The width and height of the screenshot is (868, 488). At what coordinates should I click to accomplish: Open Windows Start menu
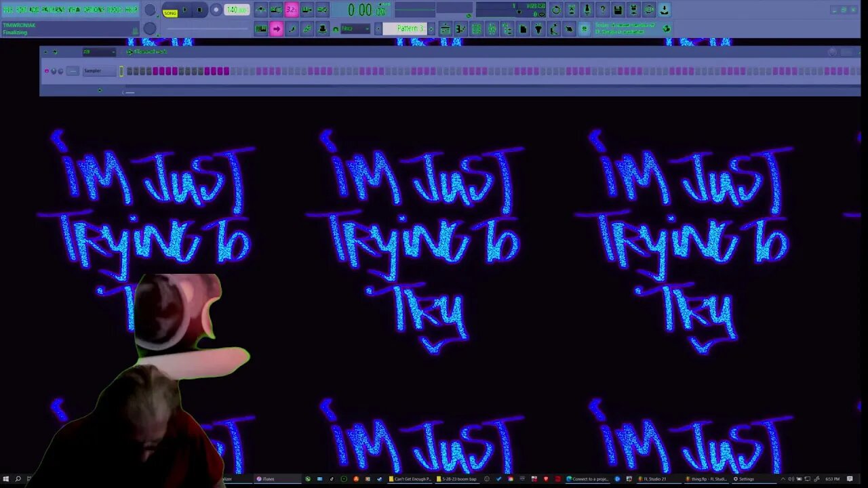[5, 479]
